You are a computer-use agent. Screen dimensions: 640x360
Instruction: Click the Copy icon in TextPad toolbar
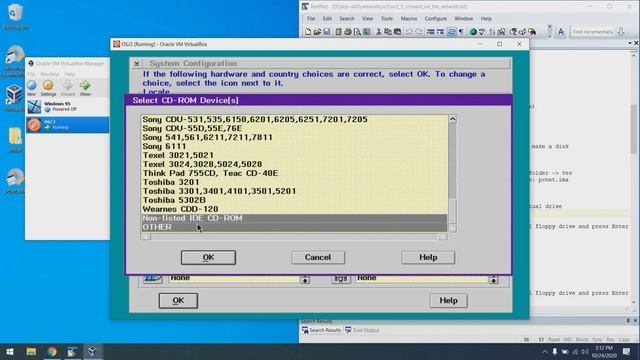click(x=388, y=32)
